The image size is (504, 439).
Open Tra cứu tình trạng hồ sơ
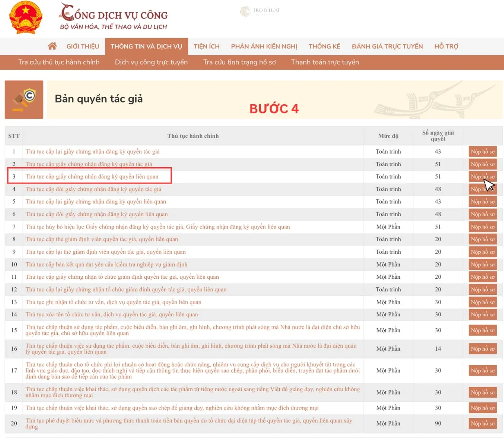pos(239,62)
